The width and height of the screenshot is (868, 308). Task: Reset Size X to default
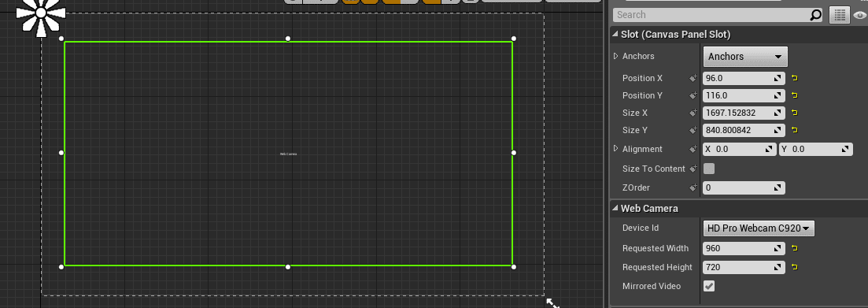[x=794, y=113]
